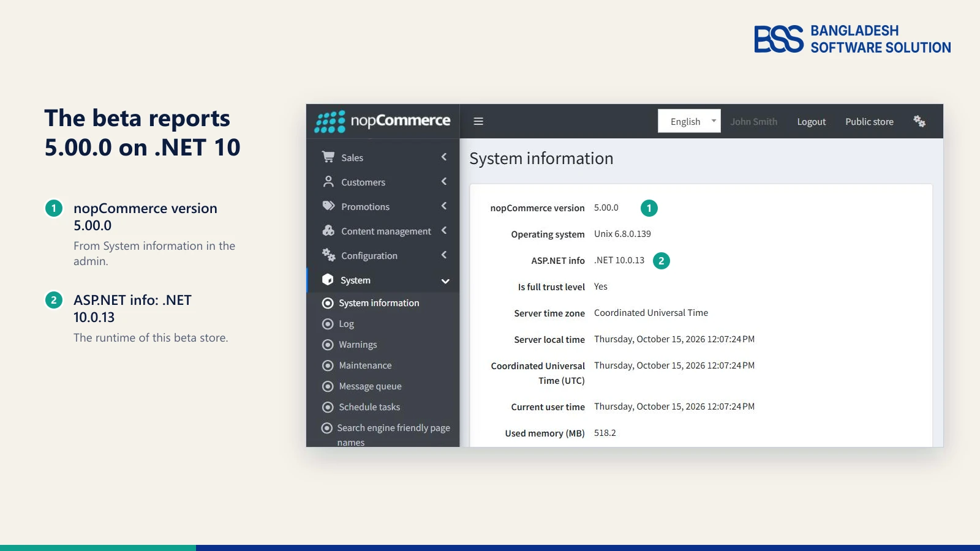Expand the Customers menu chevron

click(x=444, y=182)
